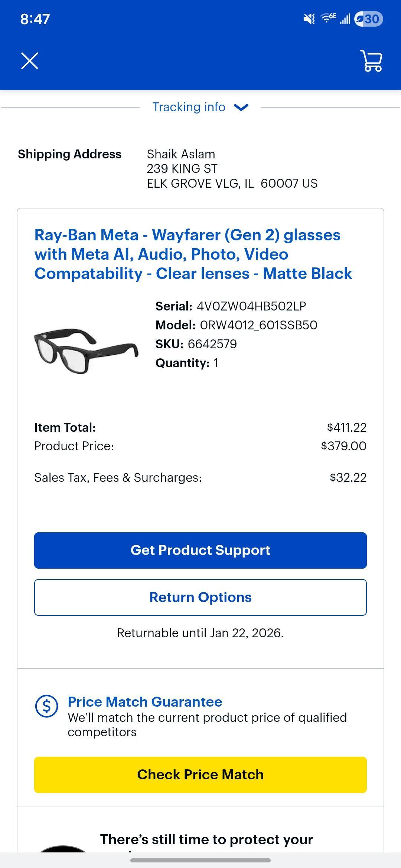Open the shopping cart icon
This screenshot has height=868, width=401.
[x=371, y=61]
